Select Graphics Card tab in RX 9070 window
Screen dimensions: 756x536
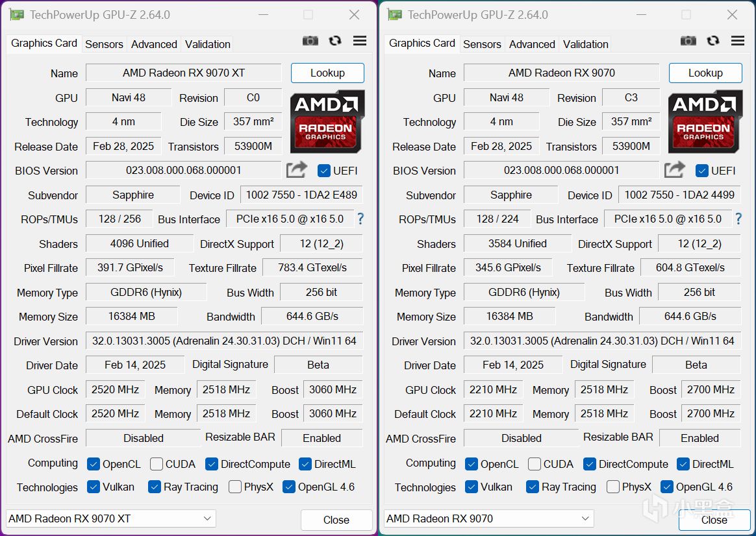point(422,43)
